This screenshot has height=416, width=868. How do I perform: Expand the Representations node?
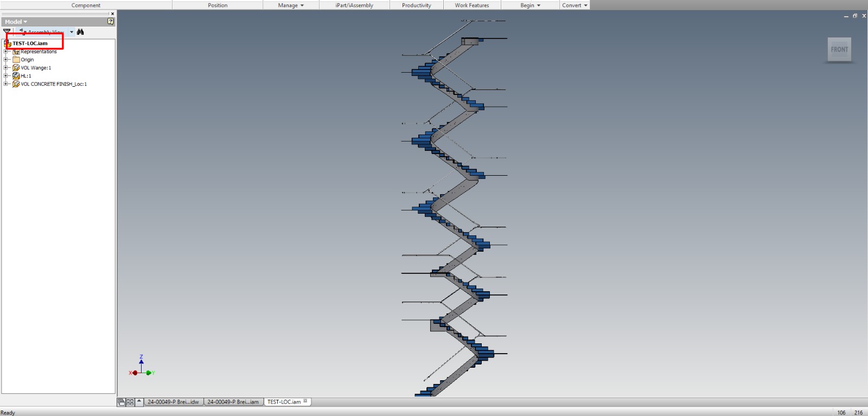(6, 52)
